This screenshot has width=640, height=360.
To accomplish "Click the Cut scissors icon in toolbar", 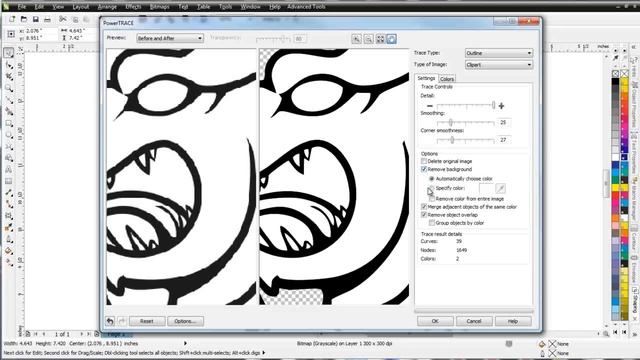I will (x=62, y=19).
